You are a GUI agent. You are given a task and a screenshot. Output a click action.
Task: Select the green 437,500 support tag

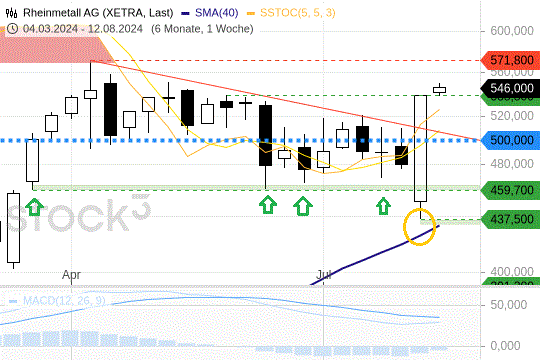(x=510, y=219)
